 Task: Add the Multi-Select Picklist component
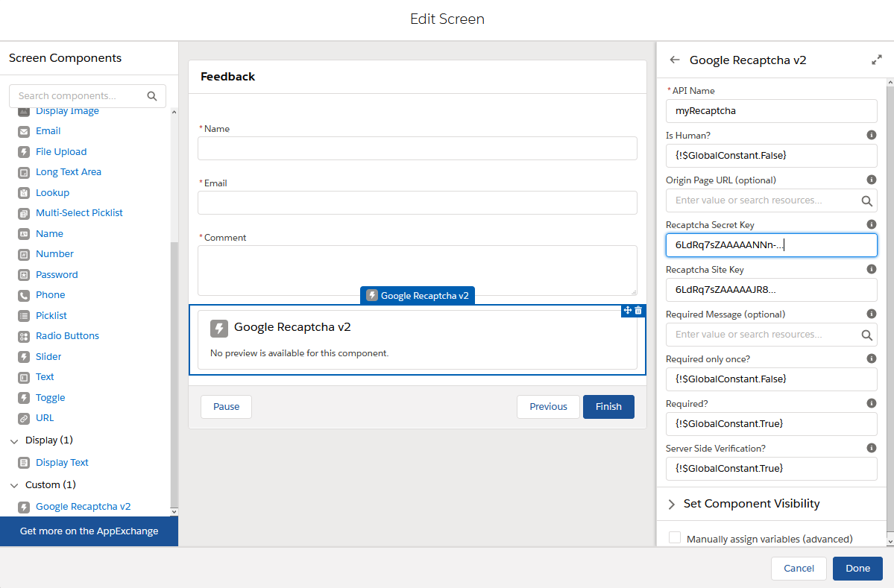(x=79, y=213)
